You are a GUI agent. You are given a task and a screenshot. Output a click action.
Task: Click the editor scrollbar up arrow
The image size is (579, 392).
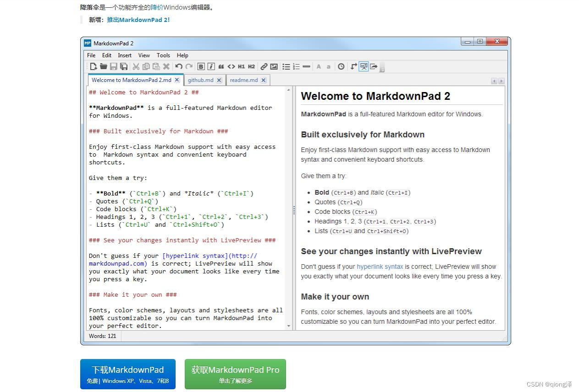coord(289,90)
